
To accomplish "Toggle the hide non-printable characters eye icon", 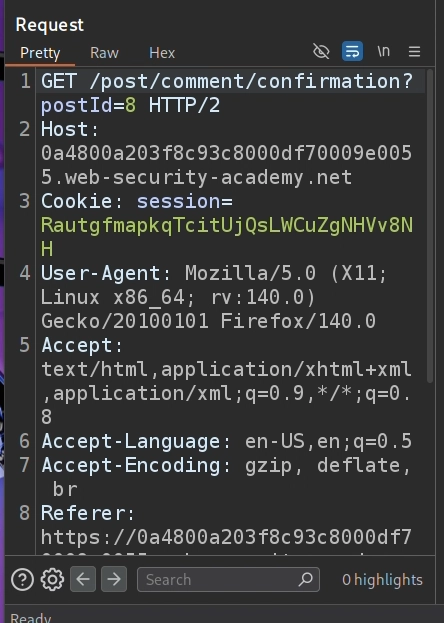I will tap(321, 52).
